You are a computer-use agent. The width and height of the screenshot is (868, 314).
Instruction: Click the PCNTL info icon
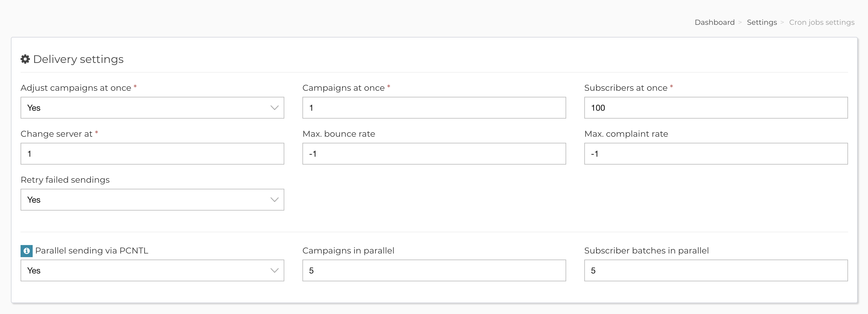(x=27, y=251)
